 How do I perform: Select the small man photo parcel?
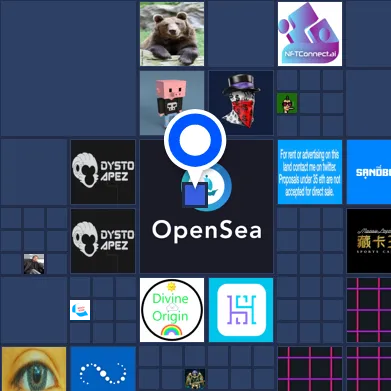tap(34, 264)
